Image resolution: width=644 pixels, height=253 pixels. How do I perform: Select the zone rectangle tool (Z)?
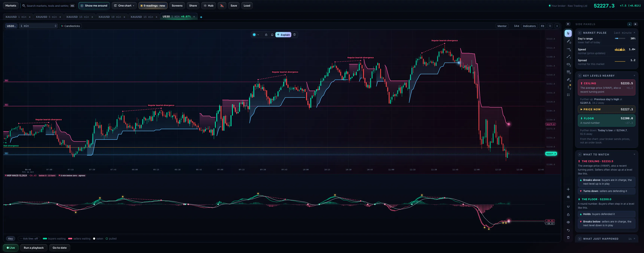pyautogui.click(x=568, y=64)
